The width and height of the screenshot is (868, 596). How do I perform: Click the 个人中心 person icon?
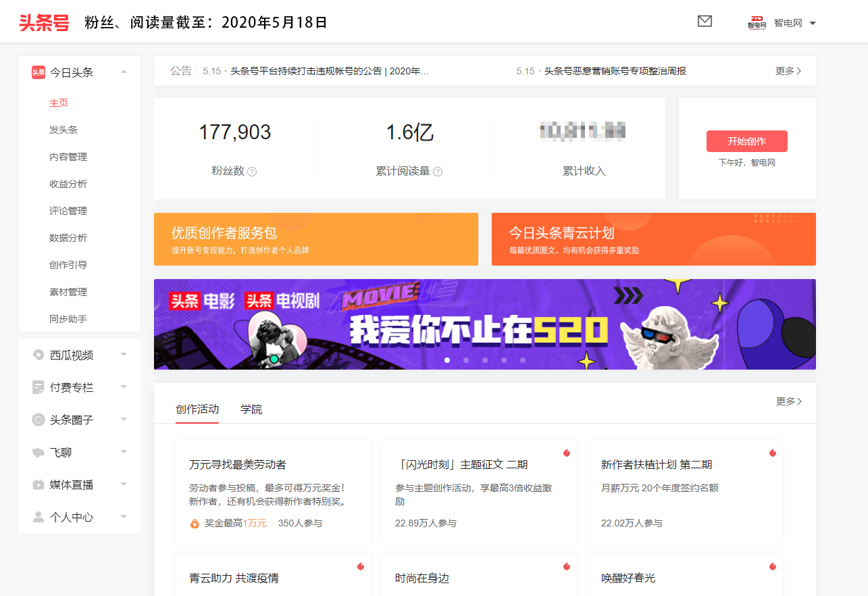click(x=39, y=517)
